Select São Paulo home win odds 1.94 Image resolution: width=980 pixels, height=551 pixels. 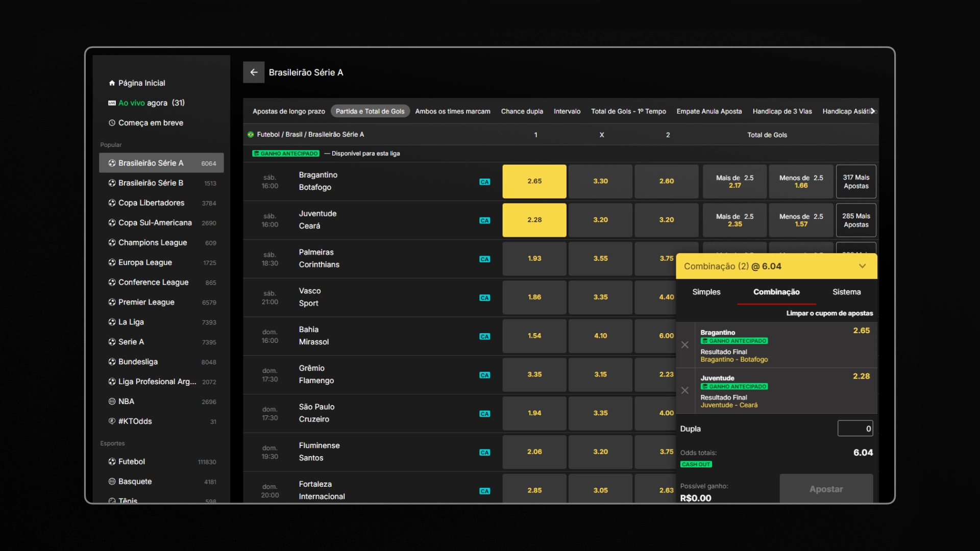534,414
